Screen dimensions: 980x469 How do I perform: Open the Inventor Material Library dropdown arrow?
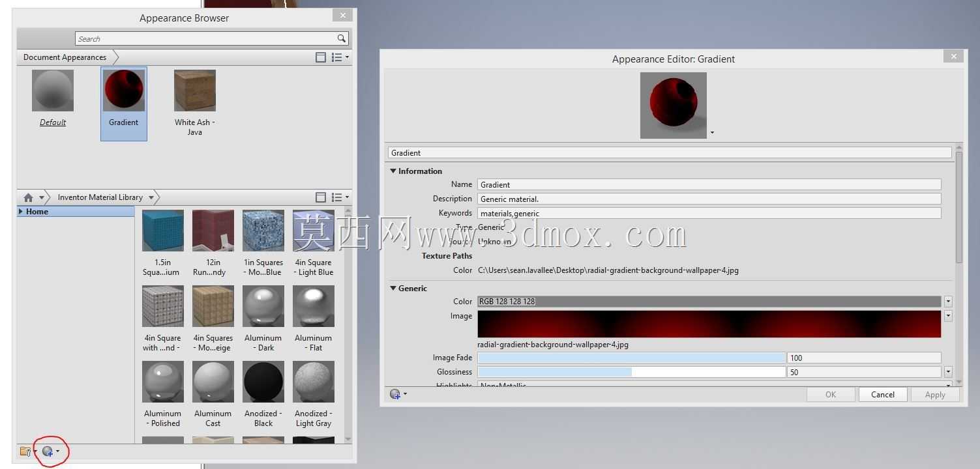151,197
